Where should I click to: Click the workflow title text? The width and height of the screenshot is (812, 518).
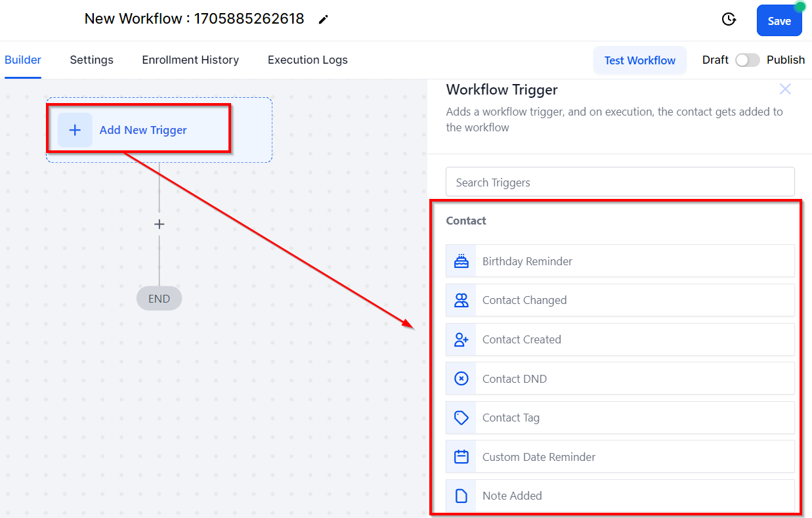[x=194, y=19]
